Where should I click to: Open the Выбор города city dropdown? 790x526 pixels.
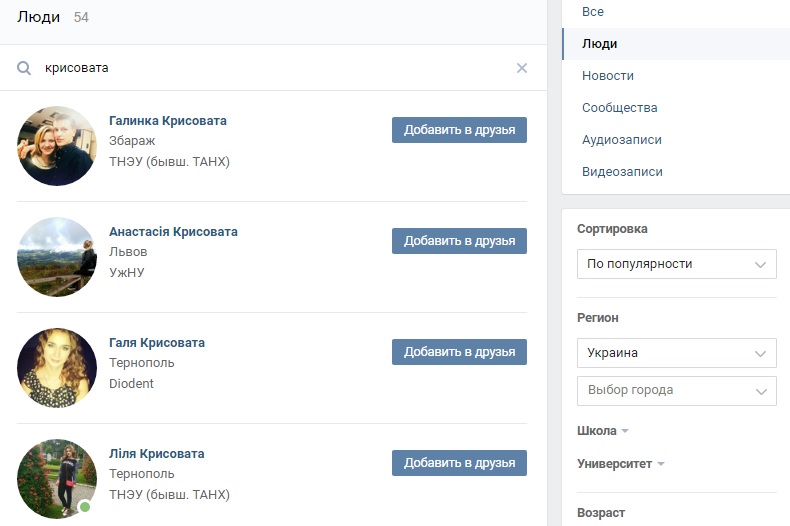coord(677,390)
